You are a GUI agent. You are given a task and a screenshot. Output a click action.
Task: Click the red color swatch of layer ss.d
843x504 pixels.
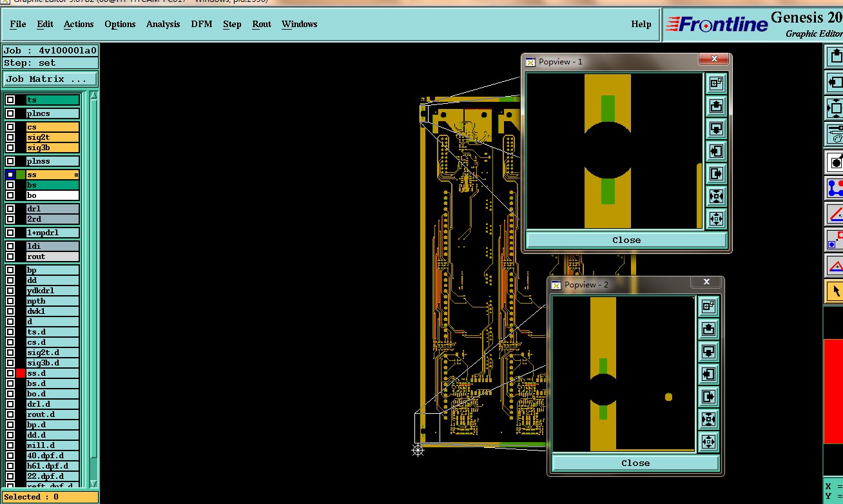coord(21,373)
